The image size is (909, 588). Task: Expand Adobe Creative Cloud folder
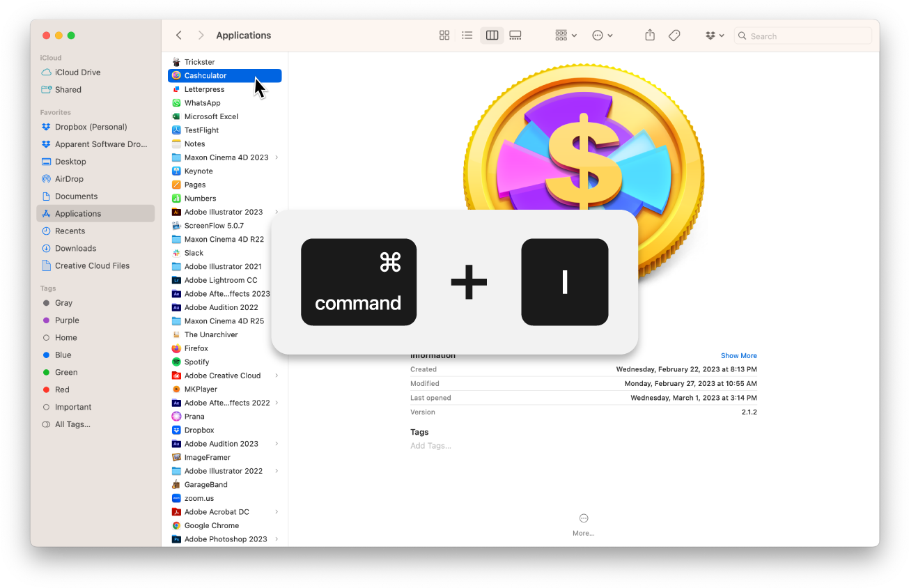pos(277,376)
